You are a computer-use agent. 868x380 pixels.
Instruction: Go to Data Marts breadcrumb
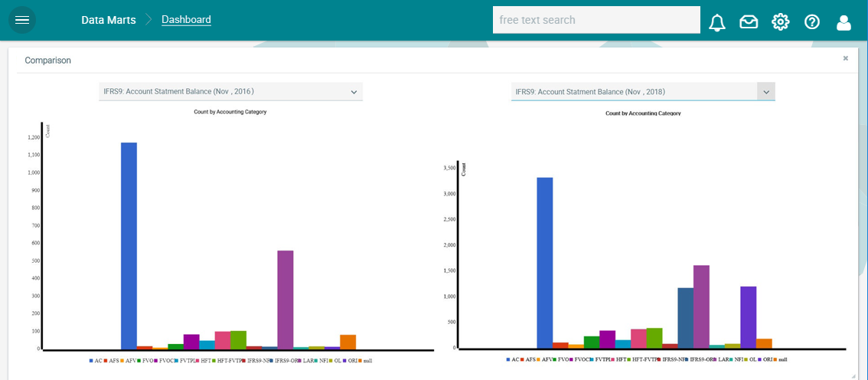point(108,20)
